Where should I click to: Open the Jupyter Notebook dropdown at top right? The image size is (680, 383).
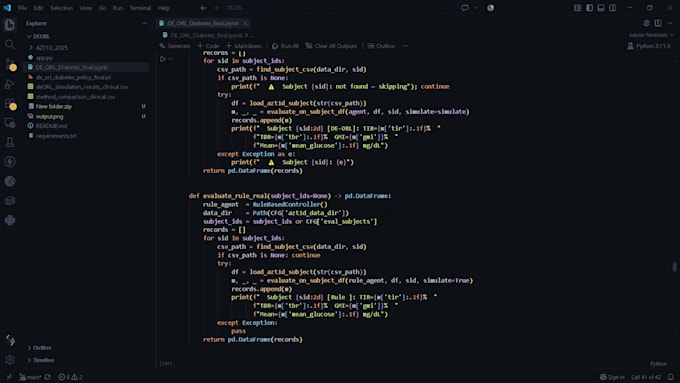pos(651,35)
